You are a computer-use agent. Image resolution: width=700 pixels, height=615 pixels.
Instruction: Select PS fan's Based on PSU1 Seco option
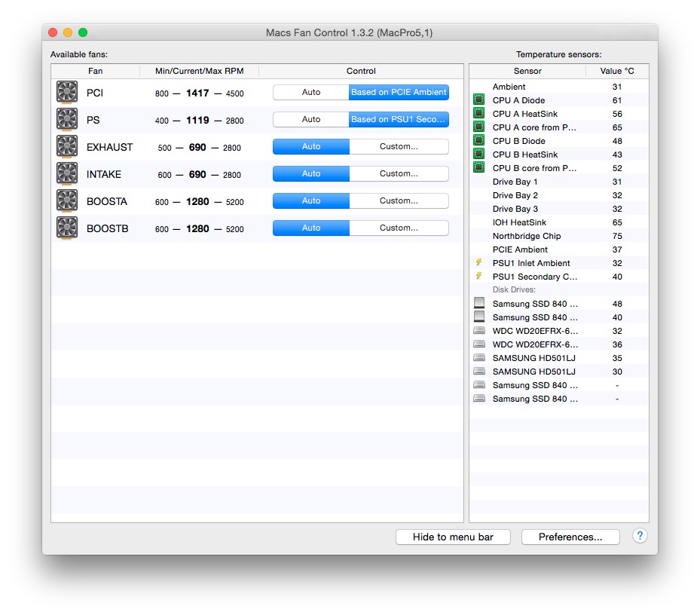(x=399, y=119)
